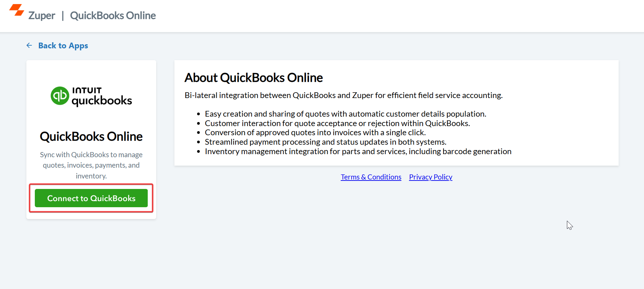Click QuickBooks Online header title

click(113, 16)
